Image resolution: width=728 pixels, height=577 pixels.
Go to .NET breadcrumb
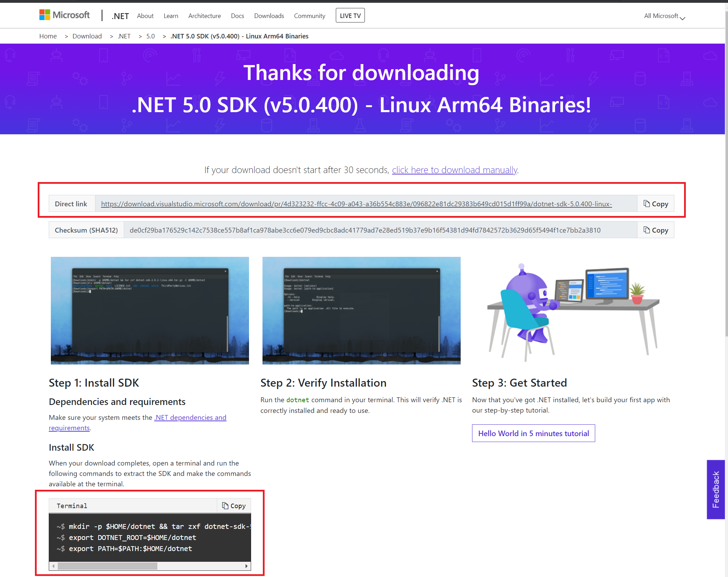124,36
